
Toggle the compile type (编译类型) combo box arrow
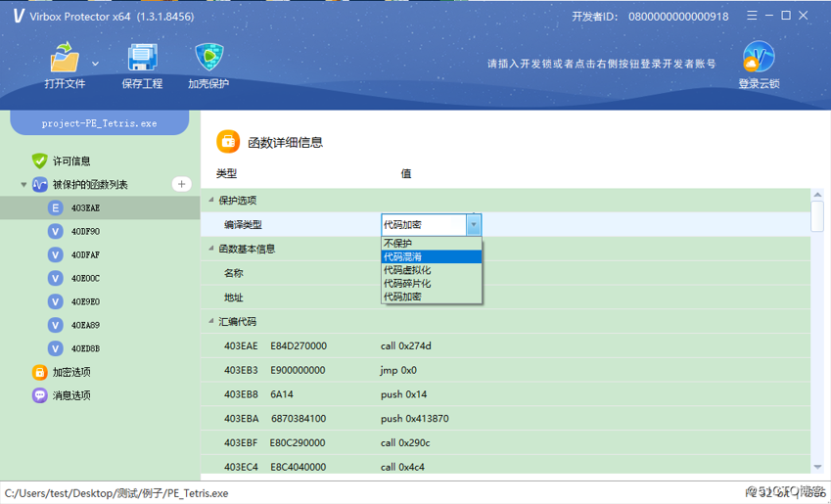[474, 225]
